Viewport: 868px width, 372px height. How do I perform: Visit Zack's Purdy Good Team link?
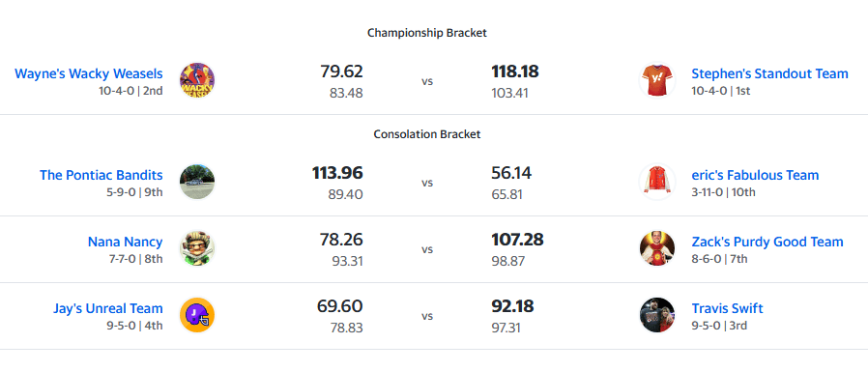(x=767, y=242)
